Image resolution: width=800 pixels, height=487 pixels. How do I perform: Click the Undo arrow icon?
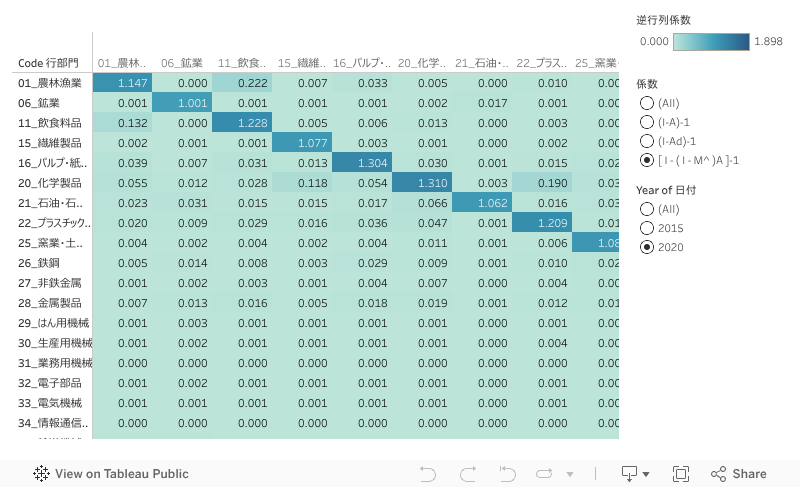pyautogui.click(x=428, y=474)
